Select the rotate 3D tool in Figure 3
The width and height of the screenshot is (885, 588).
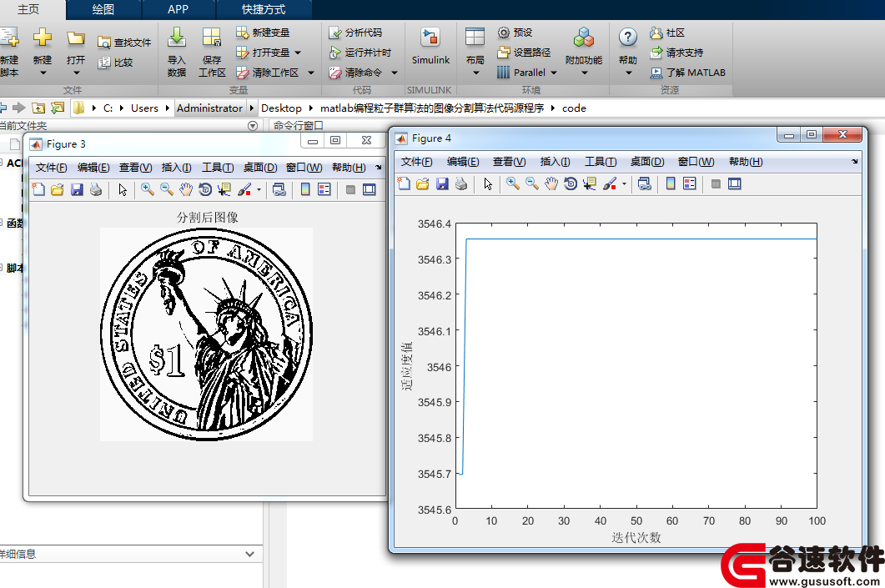[x=205, y=189]
